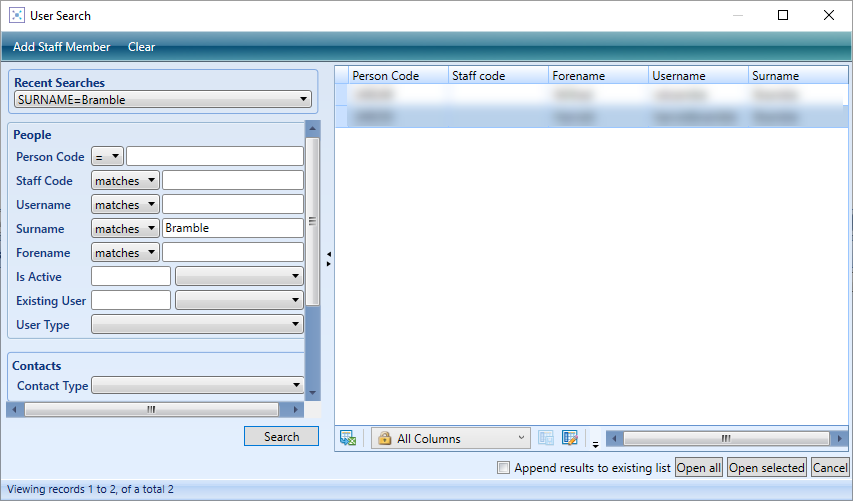Click the Search button

281,436
